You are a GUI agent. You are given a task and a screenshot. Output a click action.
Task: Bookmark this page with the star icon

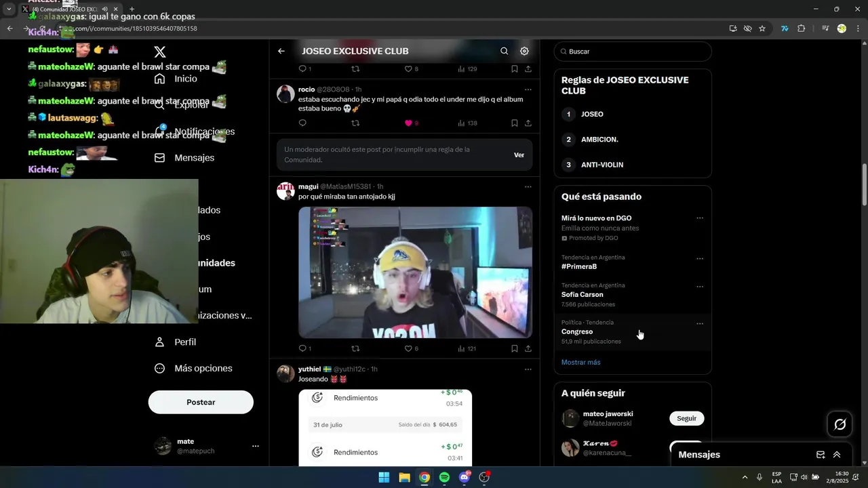pyautogui.click(x=762, y=28)
